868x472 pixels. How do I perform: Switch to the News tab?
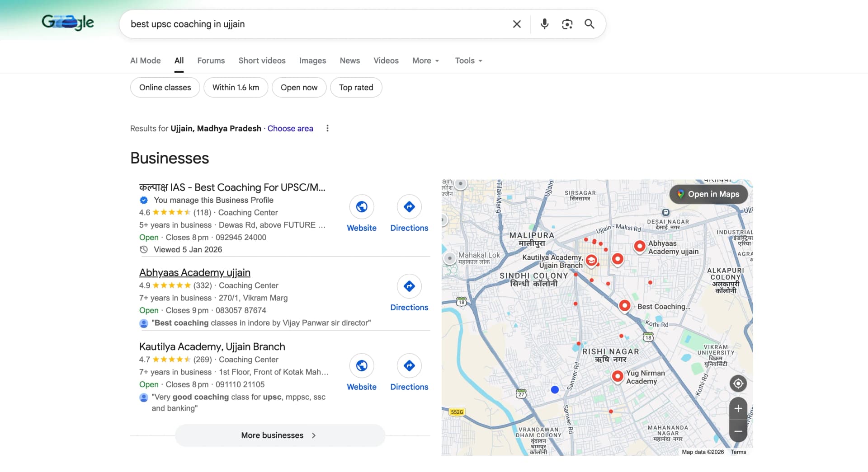tap(350, 61)
